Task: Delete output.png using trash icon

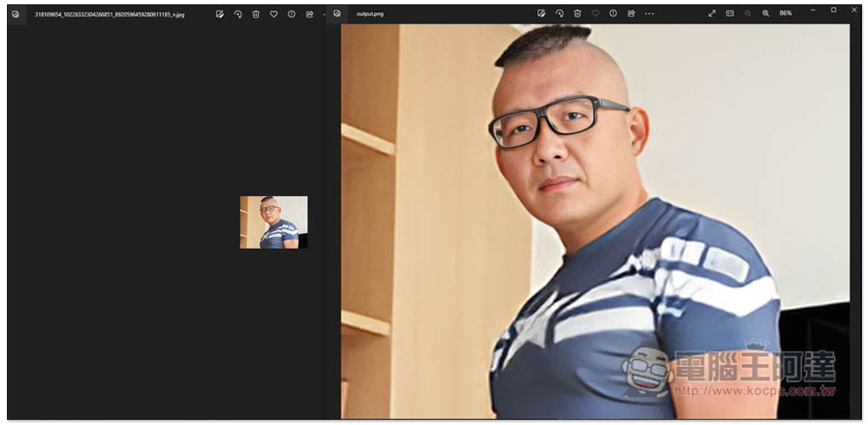Action: [577, 14]
